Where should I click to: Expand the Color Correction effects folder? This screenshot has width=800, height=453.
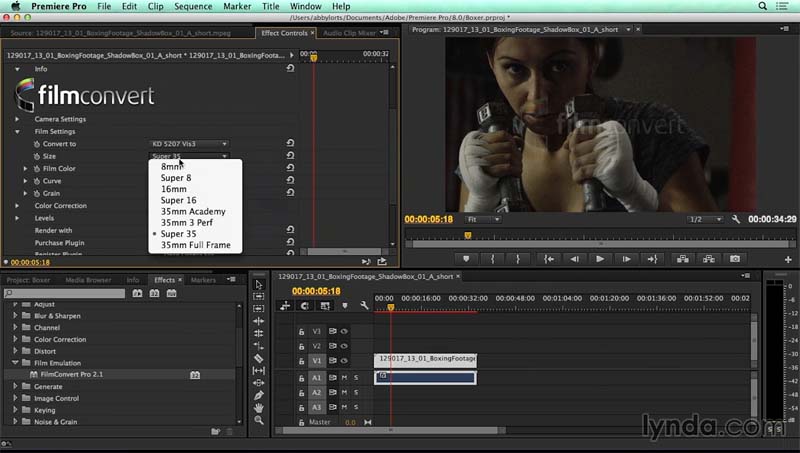click(x=16, y=339)
